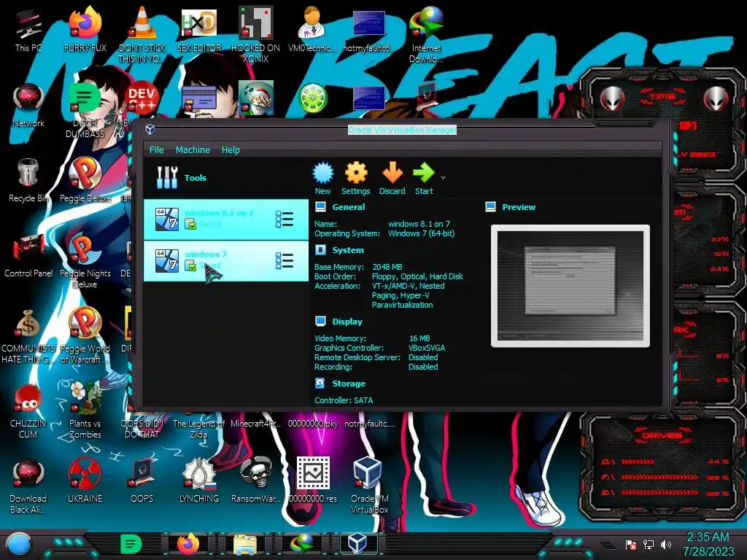Click the Start orb on the taskbar

(19, 544)
